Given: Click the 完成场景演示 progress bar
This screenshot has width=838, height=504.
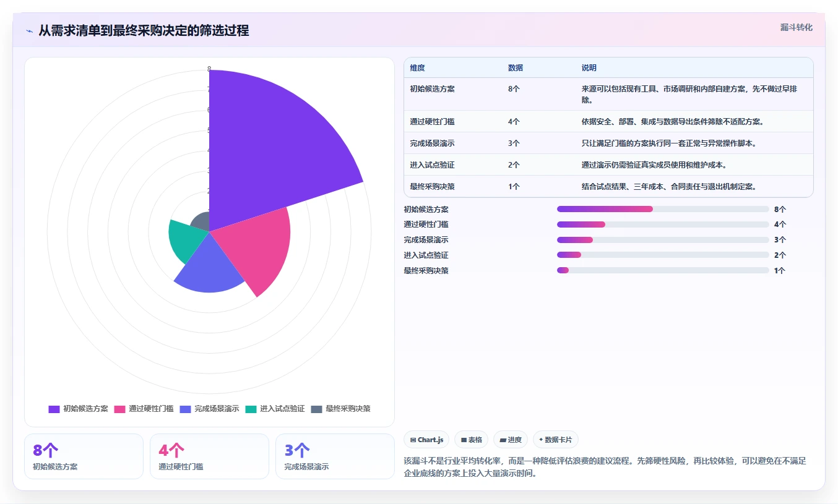Looking at the screenshot, I should 663,240.
